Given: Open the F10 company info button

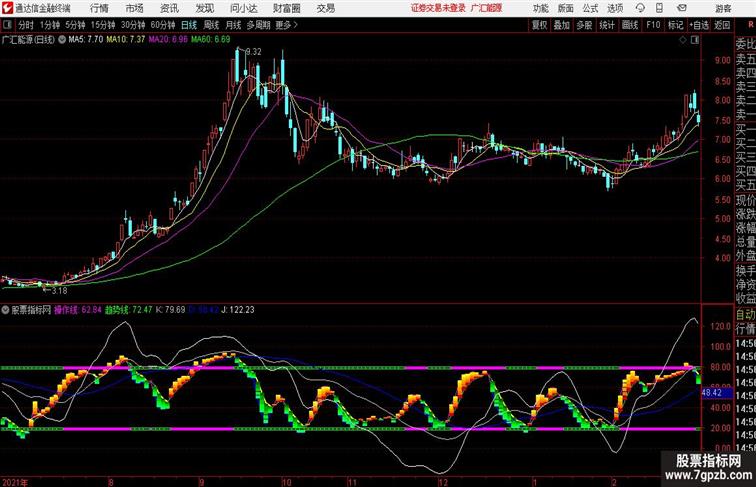Looking at the screenshot, I should pos(653,25).
